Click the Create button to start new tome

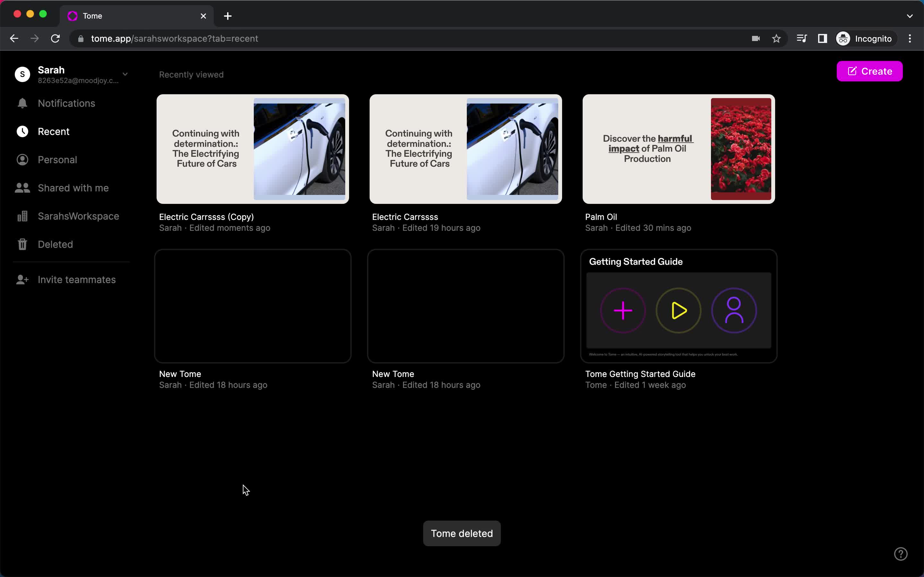pos(870,71)
